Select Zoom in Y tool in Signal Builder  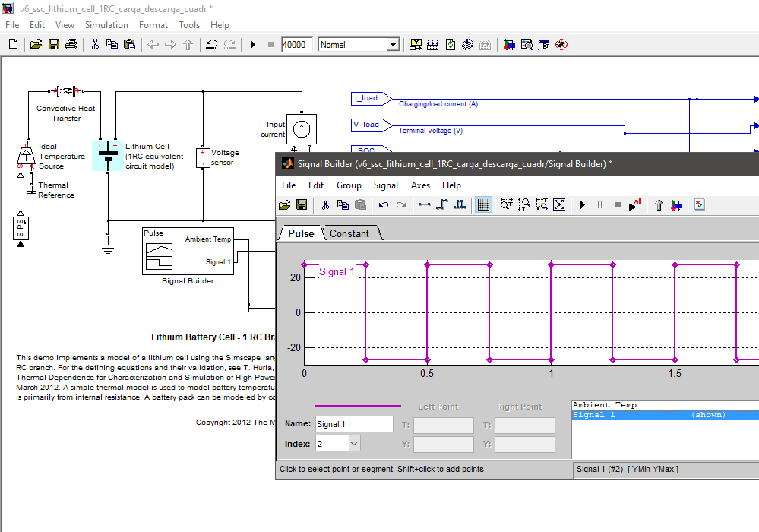click(523, 205)
